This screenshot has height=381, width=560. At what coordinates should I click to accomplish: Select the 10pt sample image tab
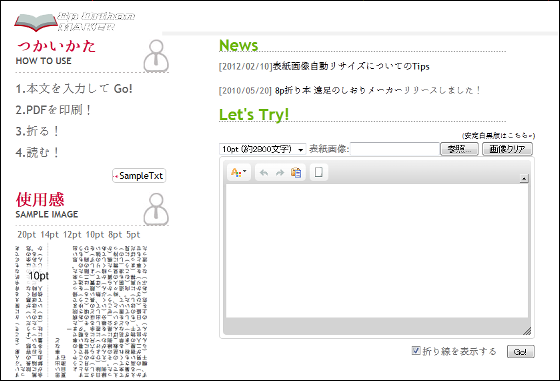tap(95, 235)
